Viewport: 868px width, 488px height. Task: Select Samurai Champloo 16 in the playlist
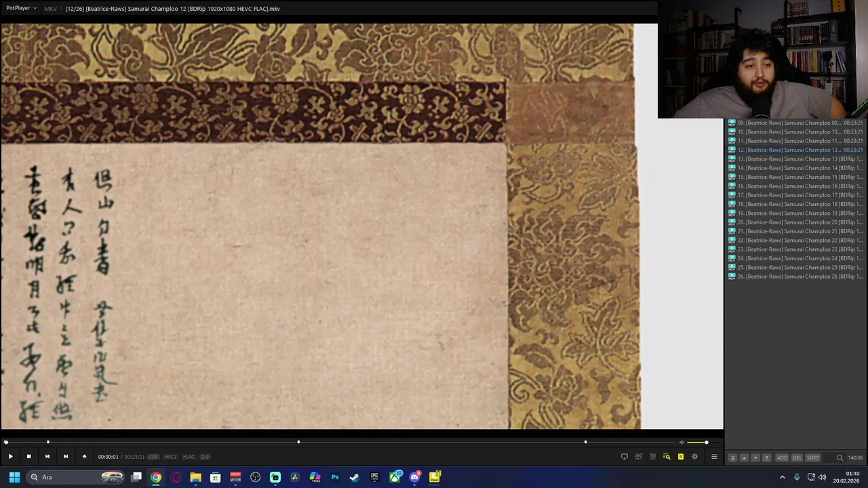(795, 186)
